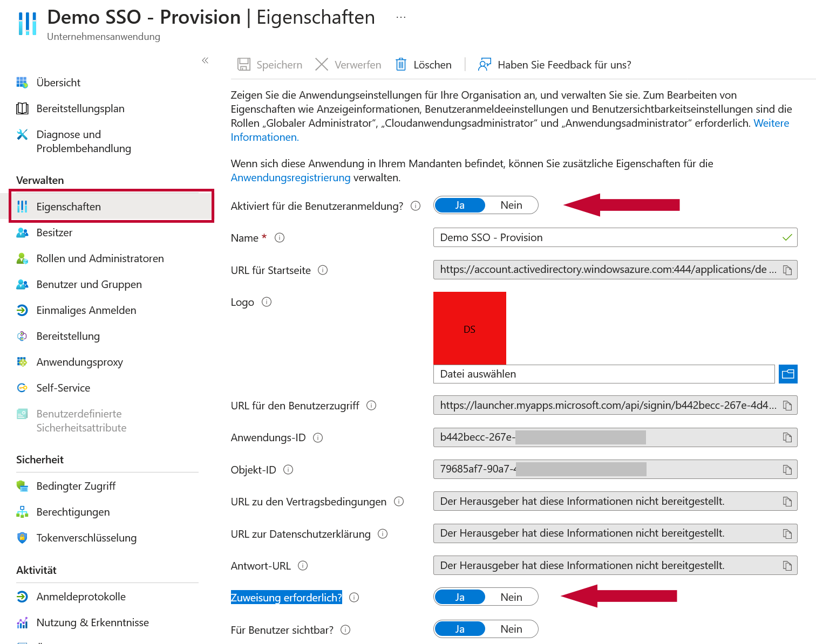Show info for URL für den Benutzerzugriff
Viewport: 816px width, 644px height.
click(x=371, y=405)
